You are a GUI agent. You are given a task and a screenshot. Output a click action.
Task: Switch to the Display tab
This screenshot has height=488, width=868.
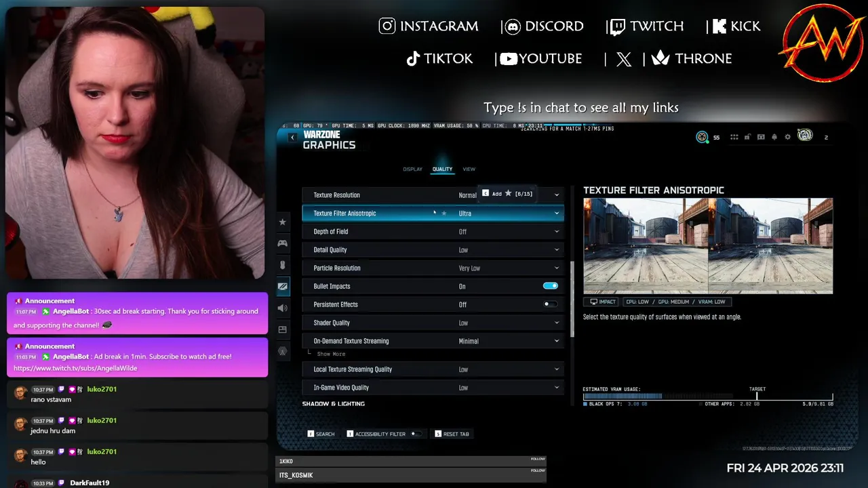click(412, 169)
